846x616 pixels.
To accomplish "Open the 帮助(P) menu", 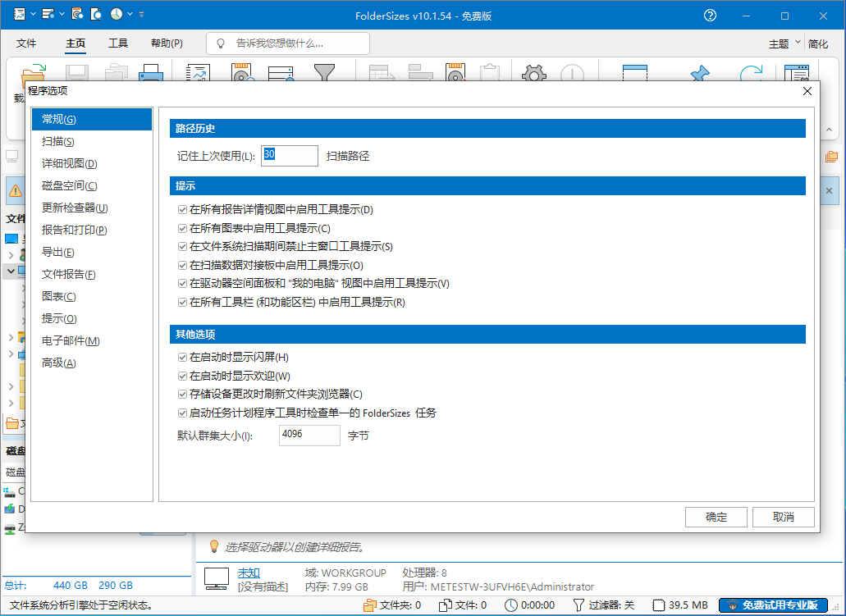I will point(167,43).
